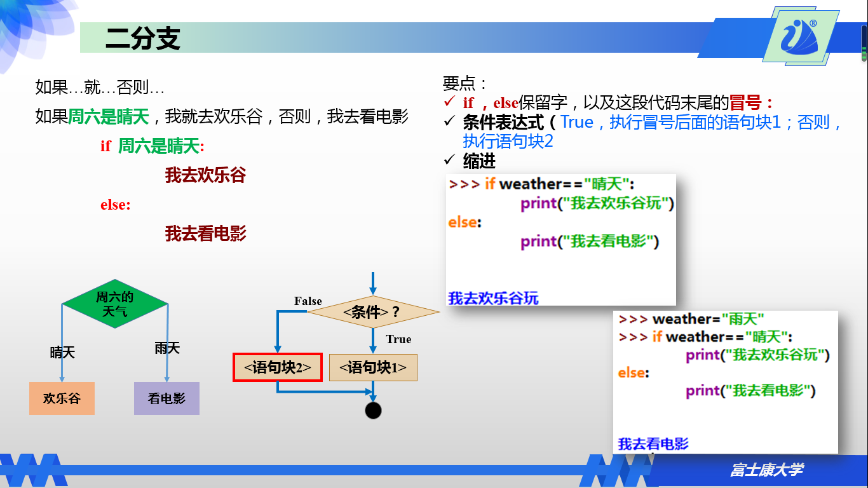The image size is (868, 488).
Task: Click the black flowchart end circle
Action: coord(373,410)
